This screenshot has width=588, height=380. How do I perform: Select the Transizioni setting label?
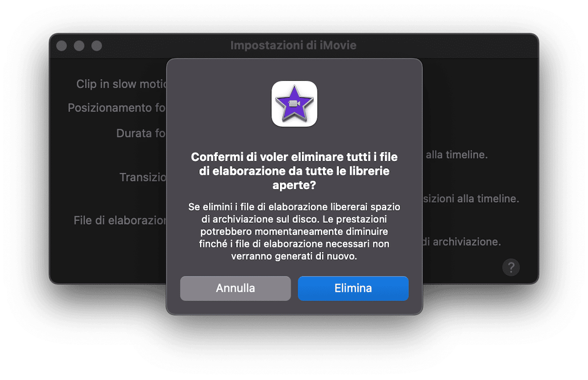pos(143,177)
